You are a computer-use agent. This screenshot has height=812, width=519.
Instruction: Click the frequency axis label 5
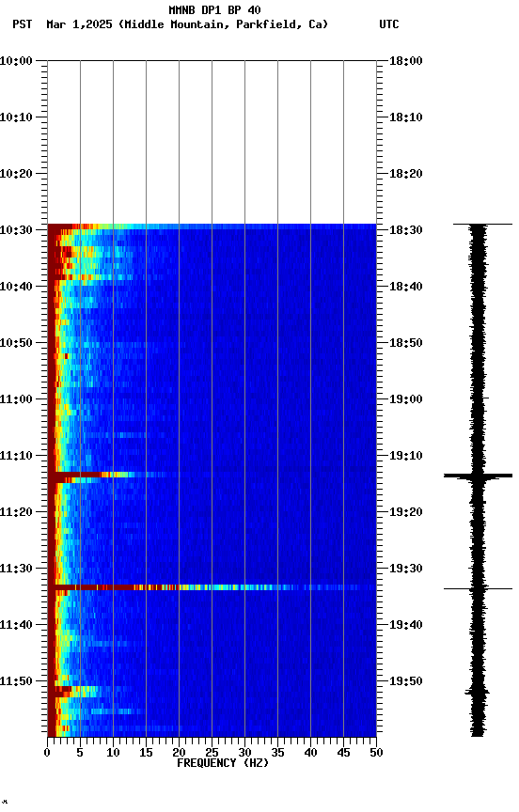[x=80, y=753]
